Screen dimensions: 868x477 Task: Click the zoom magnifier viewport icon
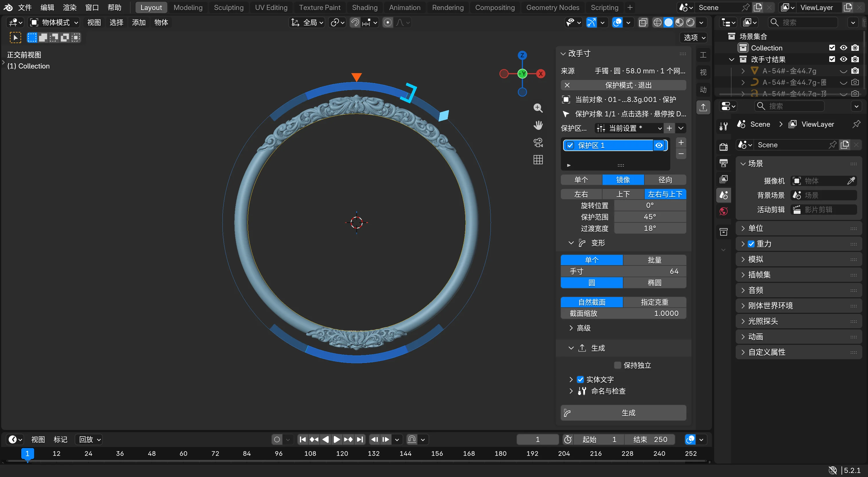click(x=538, y=108)
